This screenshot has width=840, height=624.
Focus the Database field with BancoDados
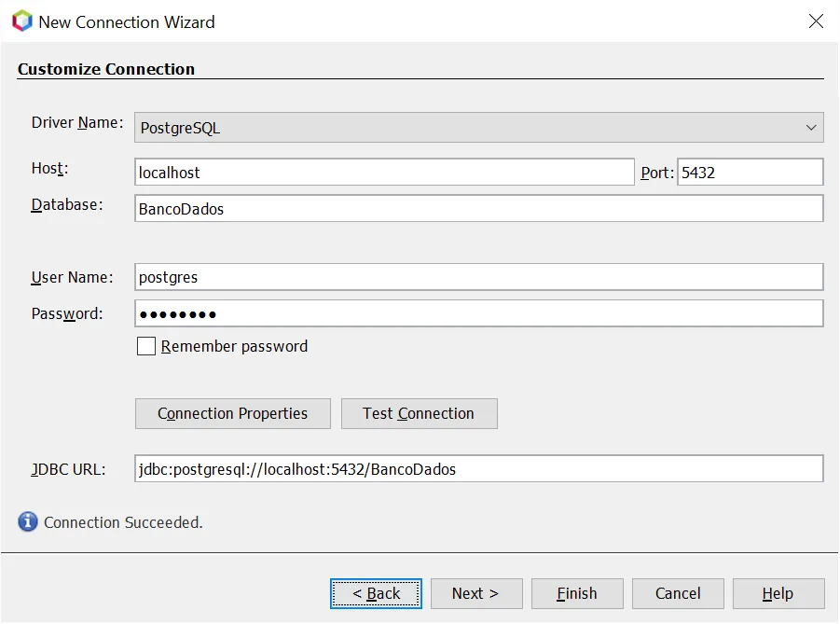pyautogui.click(x=478, y=209)
